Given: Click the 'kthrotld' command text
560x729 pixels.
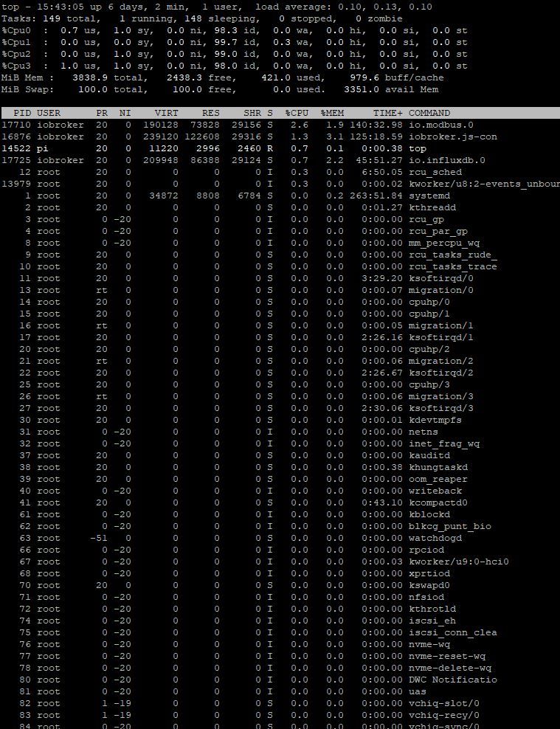Looking at the screenshot, I should (x=432, y=609).
